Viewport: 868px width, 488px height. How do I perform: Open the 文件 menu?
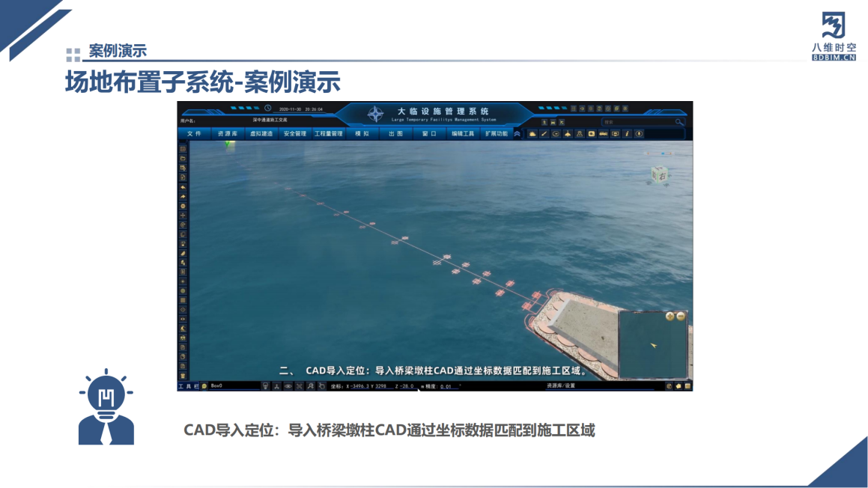[195, 134]
